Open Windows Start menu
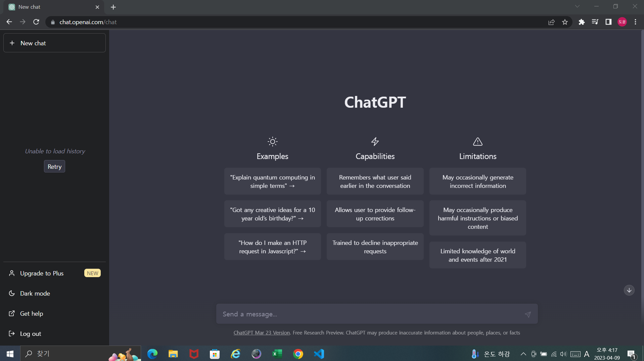The width and height of the screenshot is (644, 361). coord(10,354)
